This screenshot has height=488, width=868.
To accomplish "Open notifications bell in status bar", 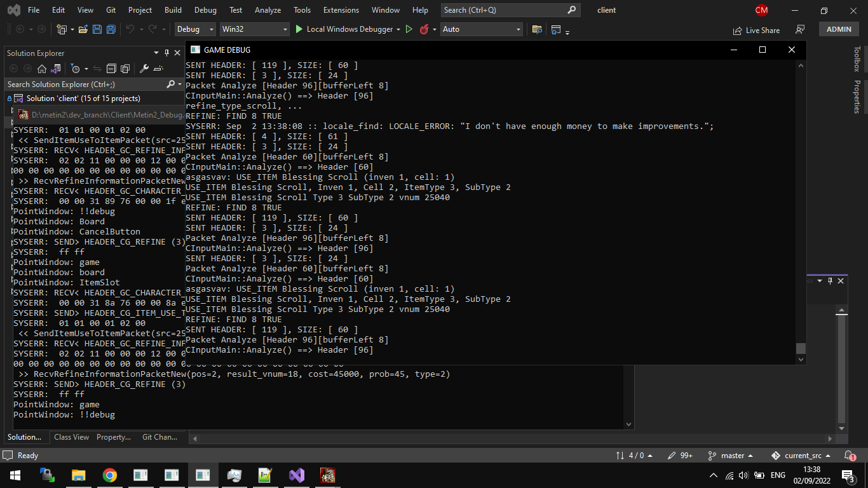I will coord(850,456).
